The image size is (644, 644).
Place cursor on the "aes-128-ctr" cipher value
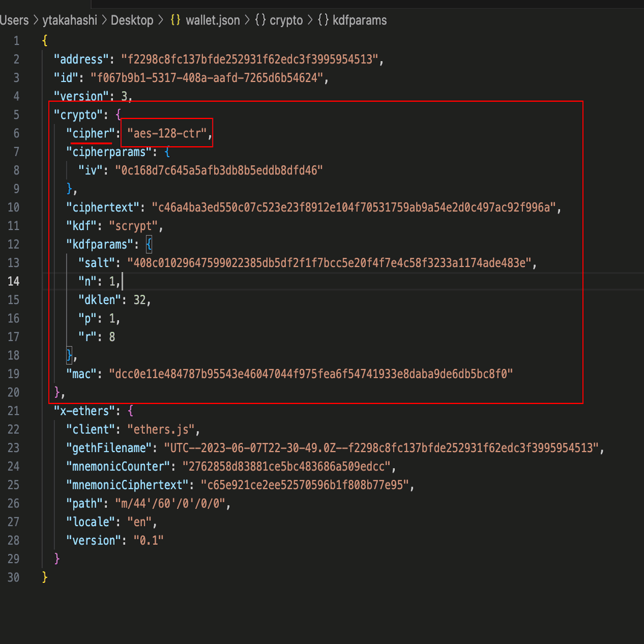pyautogui.click(x=167, y=133)
